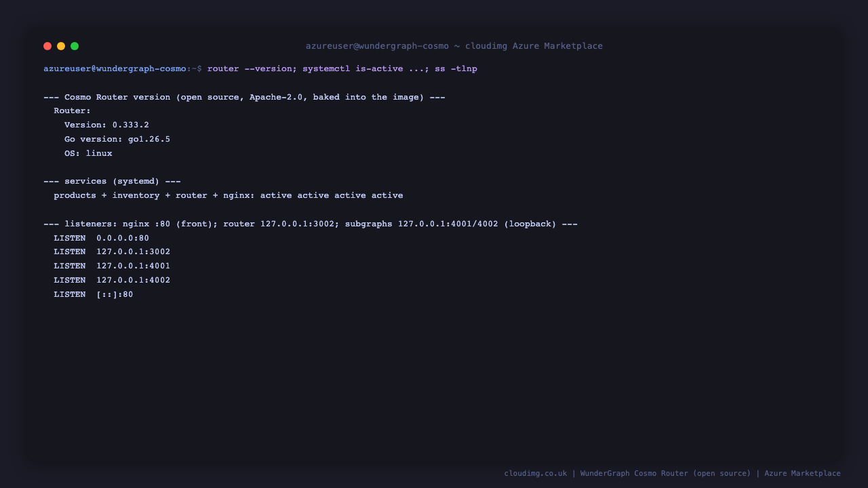Click the LISTEN 127.0.0.1:4002 row
This screenshot has height=488, width=868.
click(112, 280)
